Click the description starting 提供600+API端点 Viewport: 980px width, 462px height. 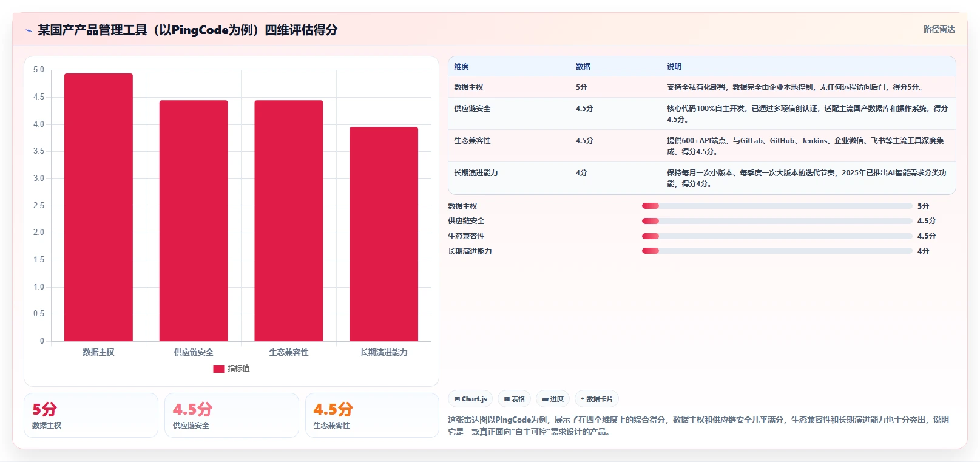point(806,146)
